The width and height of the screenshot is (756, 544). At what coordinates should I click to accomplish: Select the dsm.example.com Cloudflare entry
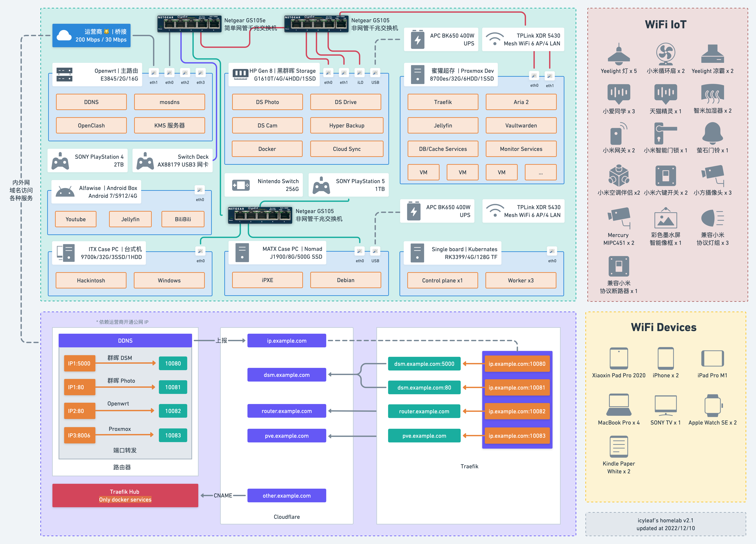pyautogui.click(x=286, y=375)
